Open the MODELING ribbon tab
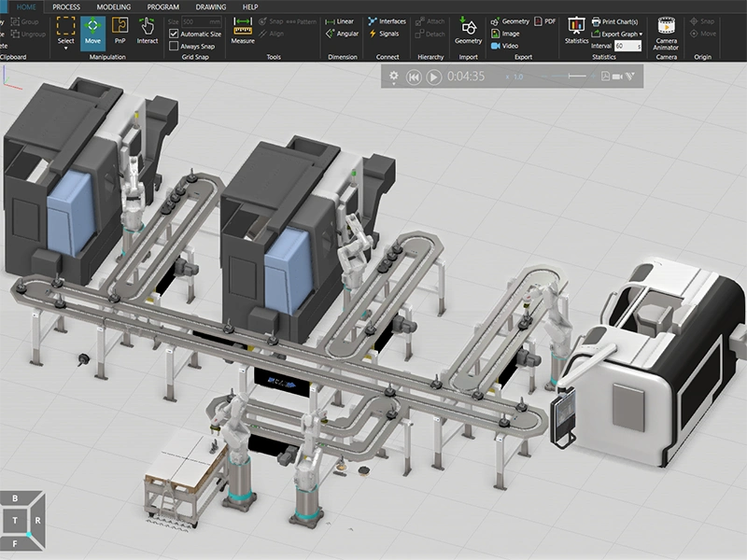 (x=114, y=7)
